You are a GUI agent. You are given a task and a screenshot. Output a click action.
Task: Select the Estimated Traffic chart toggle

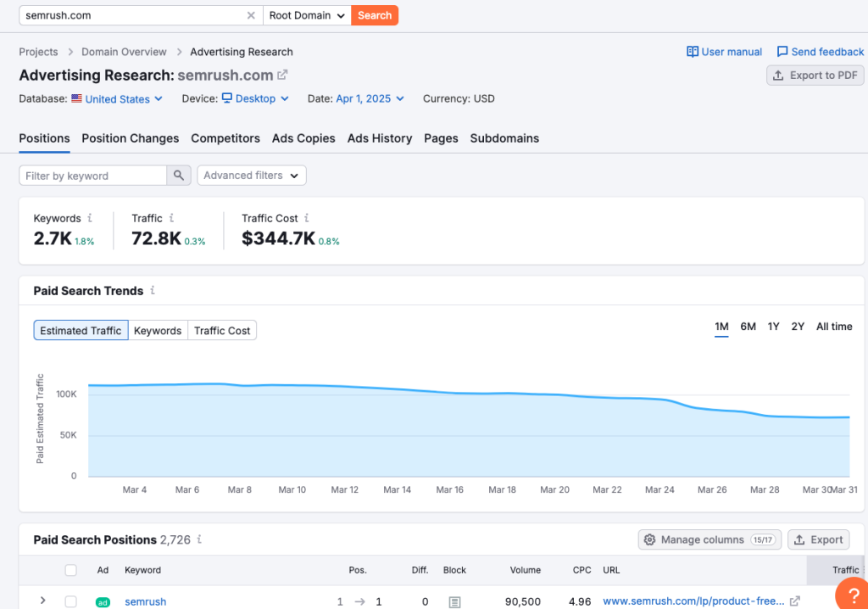(x=81, y=330)
